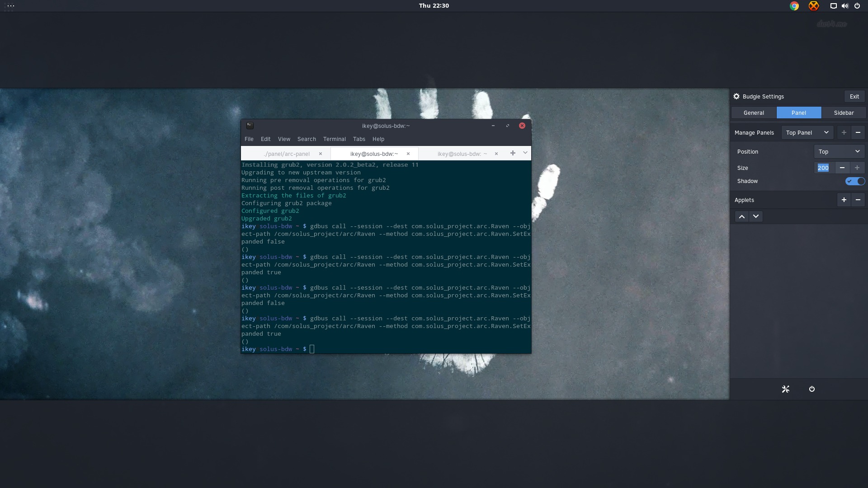Image resolution: width=868 pixels, height=488 pixels.
Task: Move applet down with the down arrow
Action: click(756, 216)
